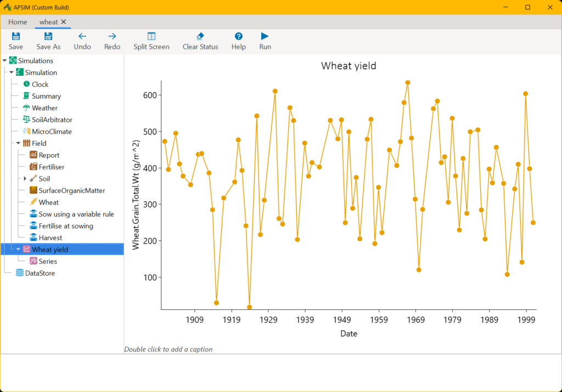Image resolution: width=562 pixels, height=392 pixels.
Task: Click the Save toolbar icon
Action: [x=16, y=37]
